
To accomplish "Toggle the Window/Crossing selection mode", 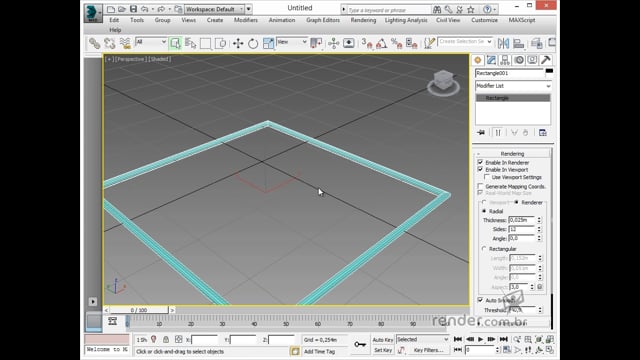I will click(x=220, y=43).
